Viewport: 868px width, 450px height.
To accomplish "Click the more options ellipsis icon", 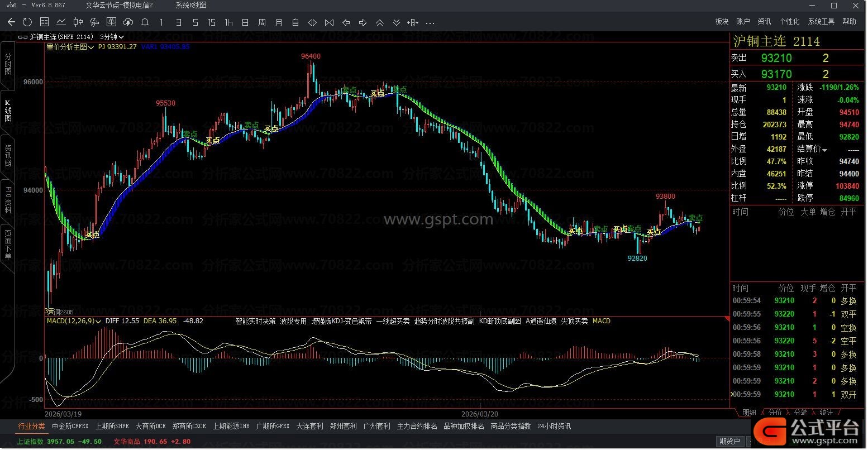I will point(430,23).
